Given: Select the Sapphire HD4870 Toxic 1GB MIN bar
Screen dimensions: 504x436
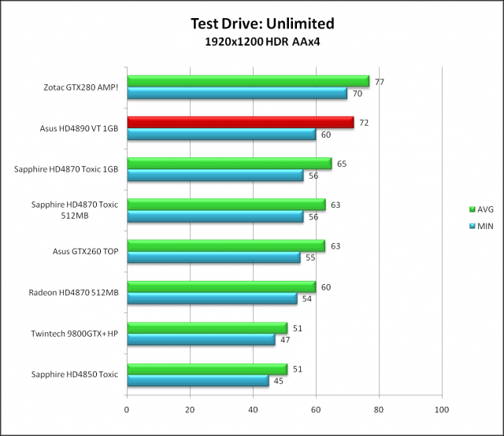Looking at the screenshot, I should (x=215, y=176).
